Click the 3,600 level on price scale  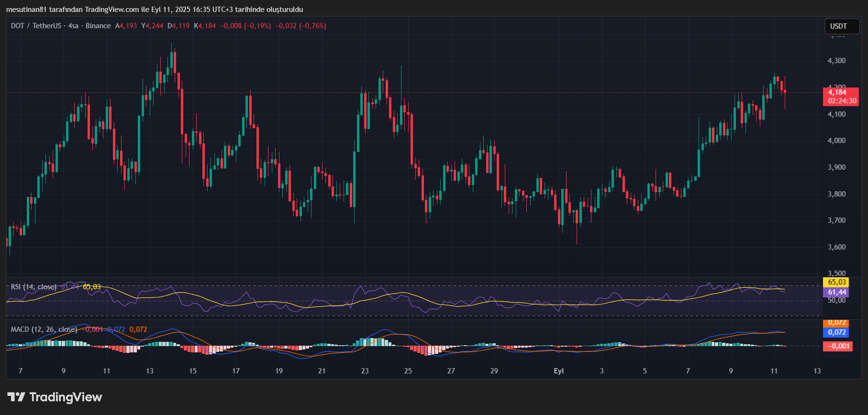click(x=836, y=247)
